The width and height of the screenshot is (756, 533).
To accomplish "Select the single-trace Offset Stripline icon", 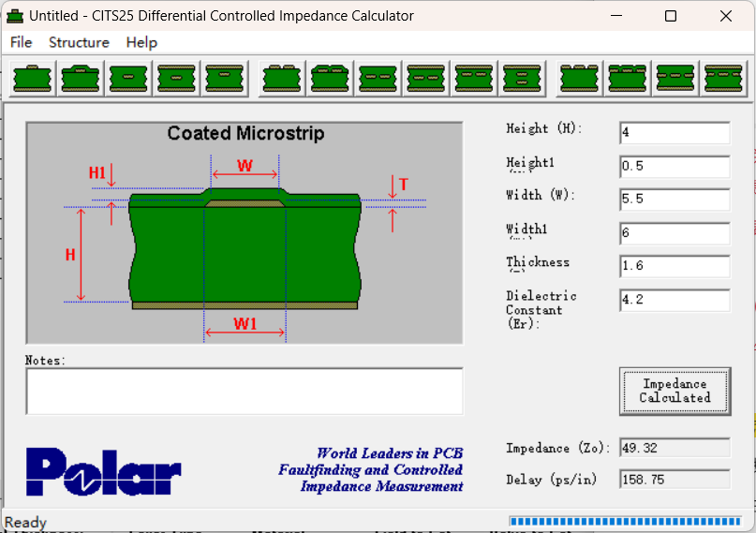I will point(225,79).
